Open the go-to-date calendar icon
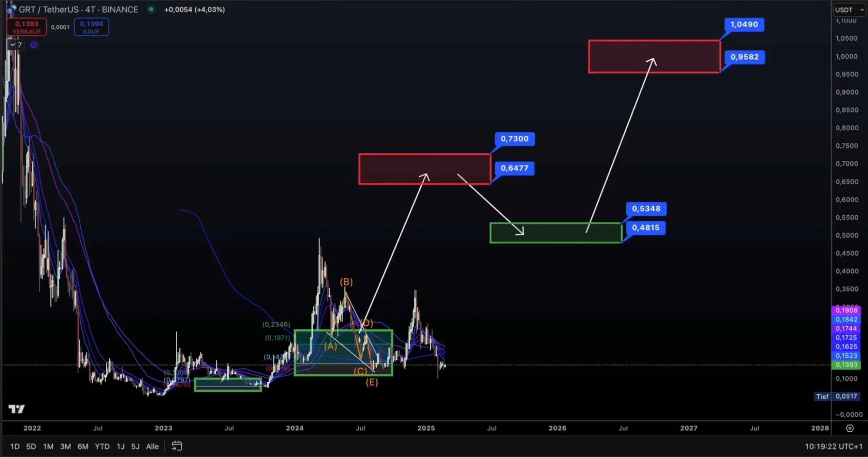 coord(177,446)
